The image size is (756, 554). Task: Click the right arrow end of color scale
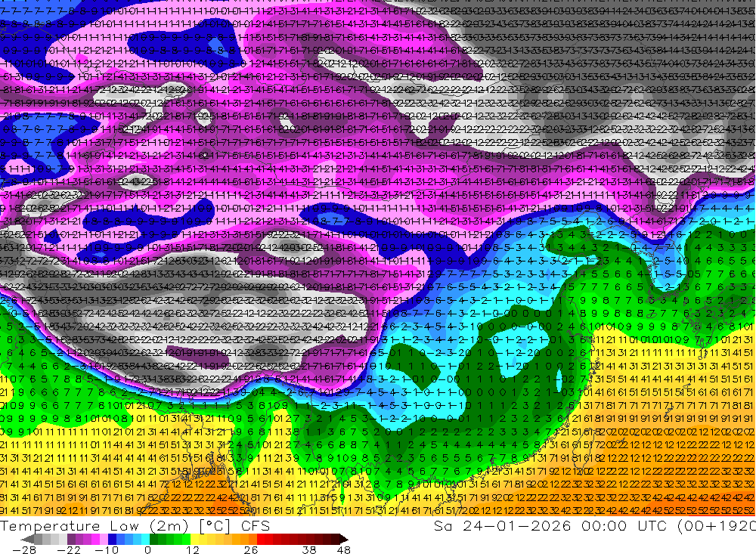[x=344, y=539]
